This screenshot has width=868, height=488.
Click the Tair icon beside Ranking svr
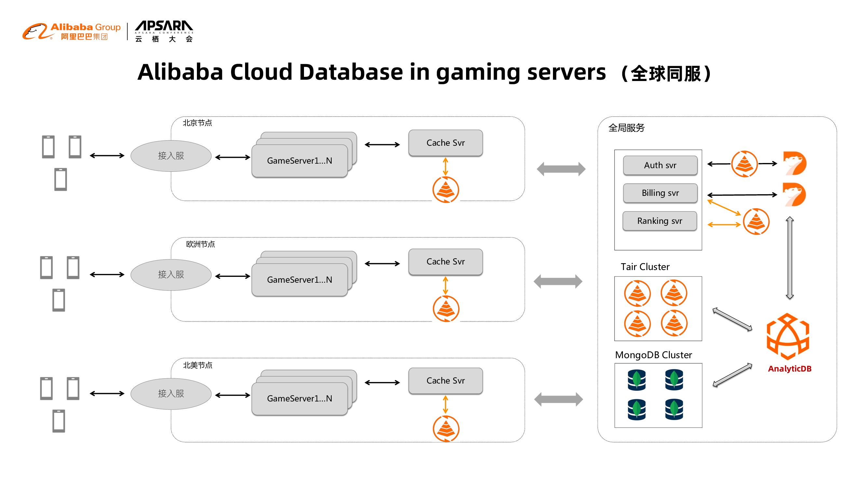tap(756, 221)
